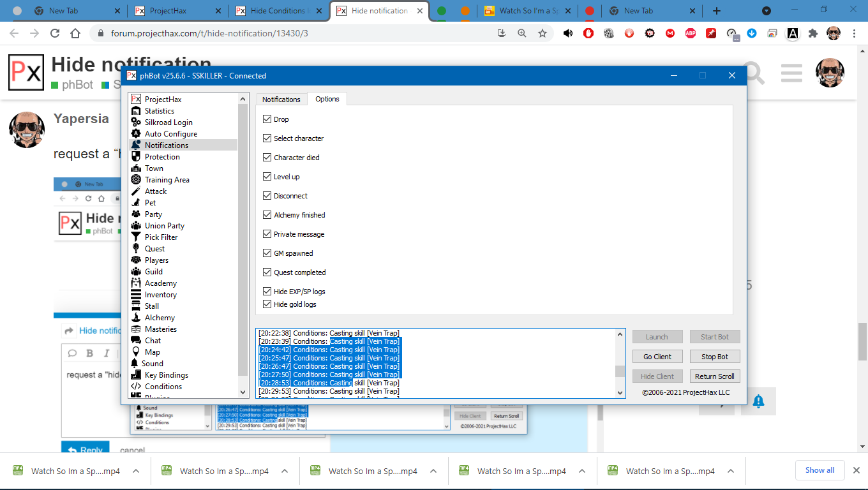Click the Key Bindings icon in sidebar
This screenshot has width=868, height=490.
135,375
